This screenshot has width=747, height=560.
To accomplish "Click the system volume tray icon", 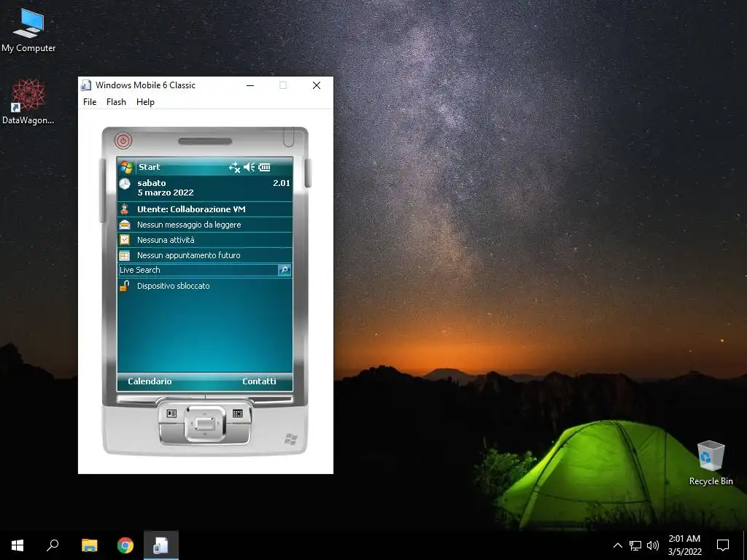I will tap(653, 545).
